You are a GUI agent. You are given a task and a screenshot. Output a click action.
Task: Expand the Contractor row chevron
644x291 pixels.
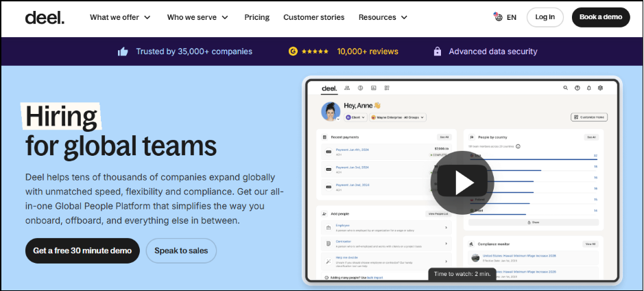click(446, 244)
